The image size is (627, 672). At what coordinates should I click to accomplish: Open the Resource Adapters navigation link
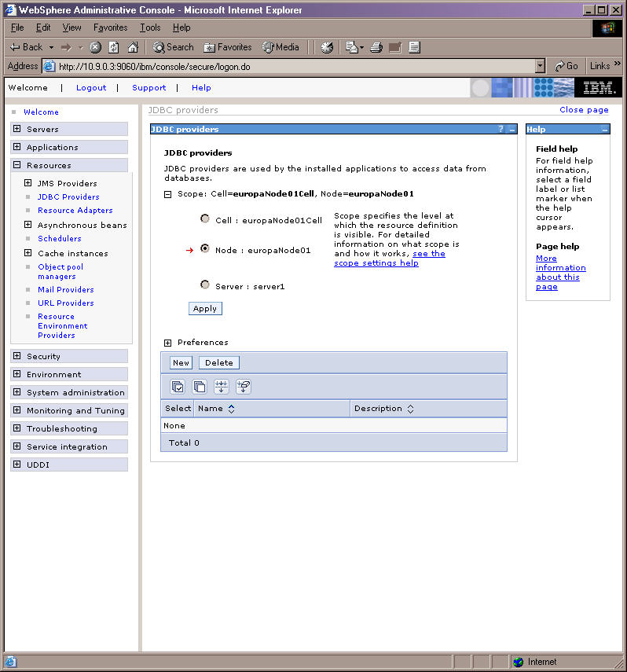pos(75,211)
